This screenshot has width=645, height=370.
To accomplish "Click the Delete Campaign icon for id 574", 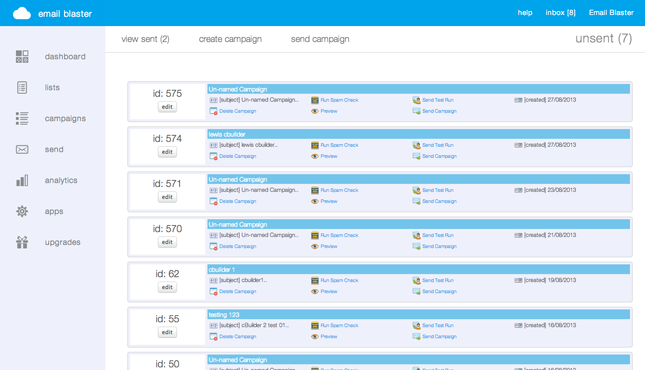I will pyautogui.click(x=213, y=156).
